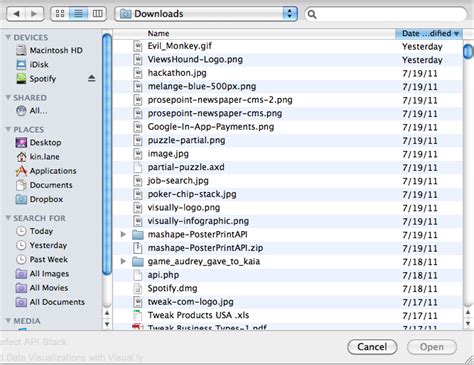The image size is (474, 365).
Task: Select hackathon.jpg file
Action: [x=288, y=73]
